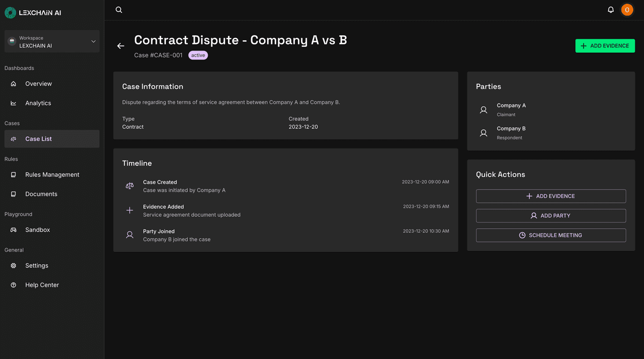
Task: Click the 09:00 AM timestamp
Action: pyautogui.click(x=426, y=182)
